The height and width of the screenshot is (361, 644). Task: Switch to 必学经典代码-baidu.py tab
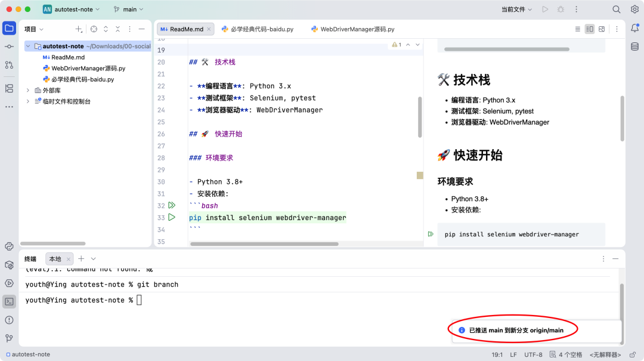point(258,29)
